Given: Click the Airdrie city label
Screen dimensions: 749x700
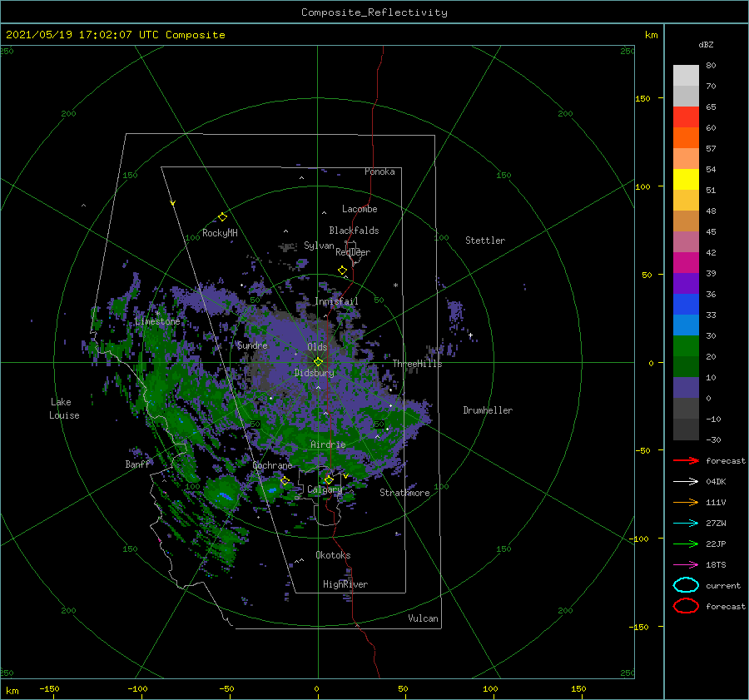Looking at the screenshot, I should (328, 444).
